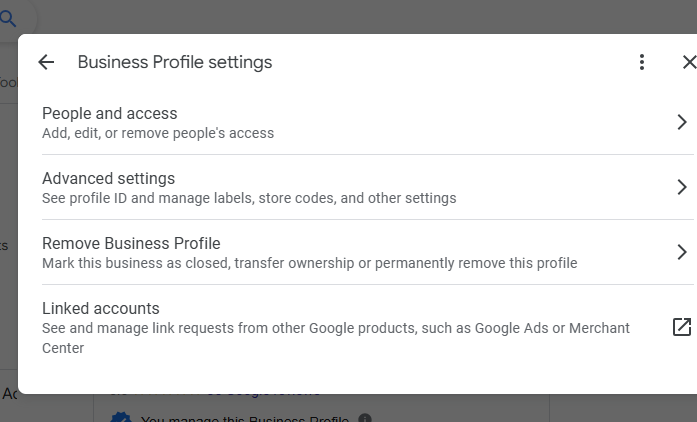697x422 pixels.
Task: Click the blue search magnifier icon
Action: click(x=8, y=16)
